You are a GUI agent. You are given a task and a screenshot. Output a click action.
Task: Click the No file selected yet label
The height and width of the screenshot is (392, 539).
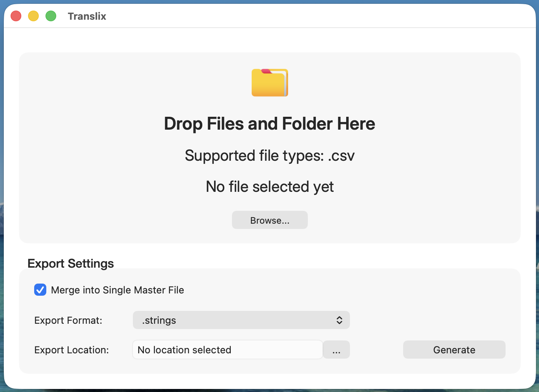point(269,186)
